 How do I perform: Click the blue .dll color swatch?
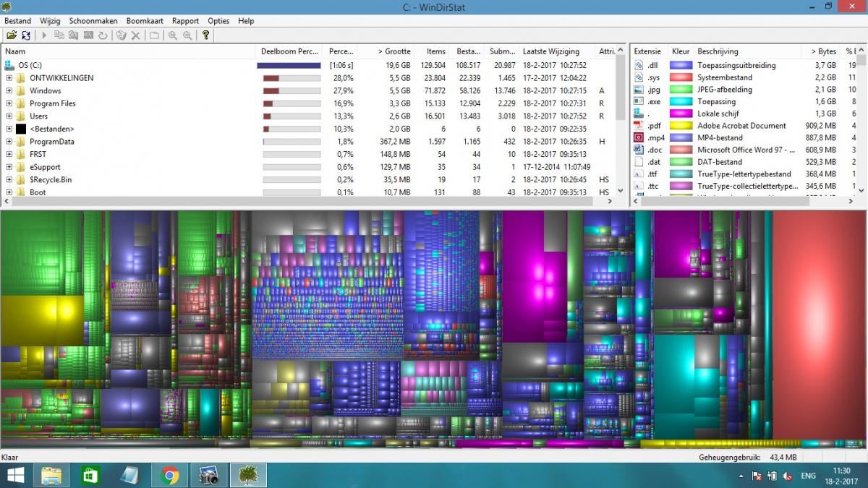pyautogui.click(x=681, y=65)
